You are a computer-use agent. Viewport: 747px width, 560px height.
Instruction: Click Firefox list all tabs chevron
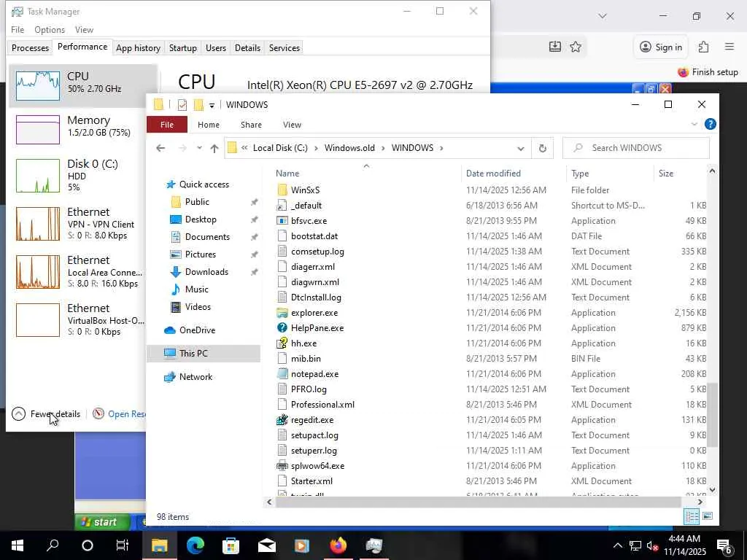[x=603, y=16]
